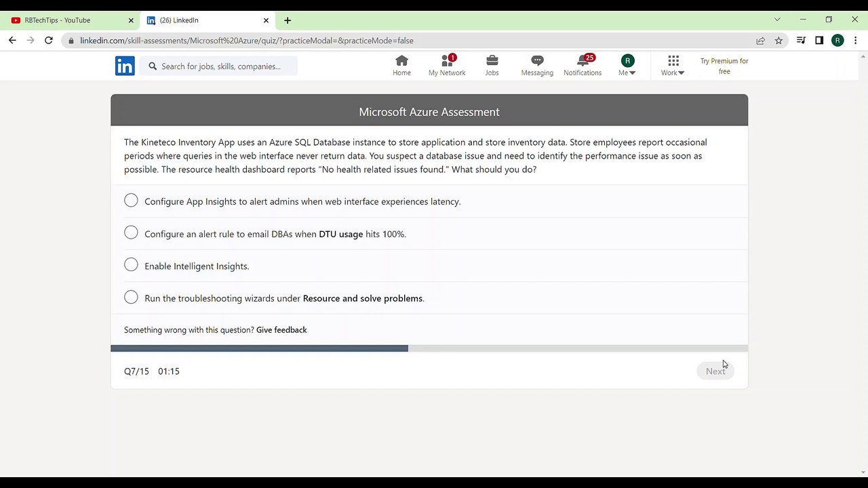Image resolution: width=868 pixels, height=488 pixels.
Task: Close the LinkedIn browser tab
Action: [266, 20]
